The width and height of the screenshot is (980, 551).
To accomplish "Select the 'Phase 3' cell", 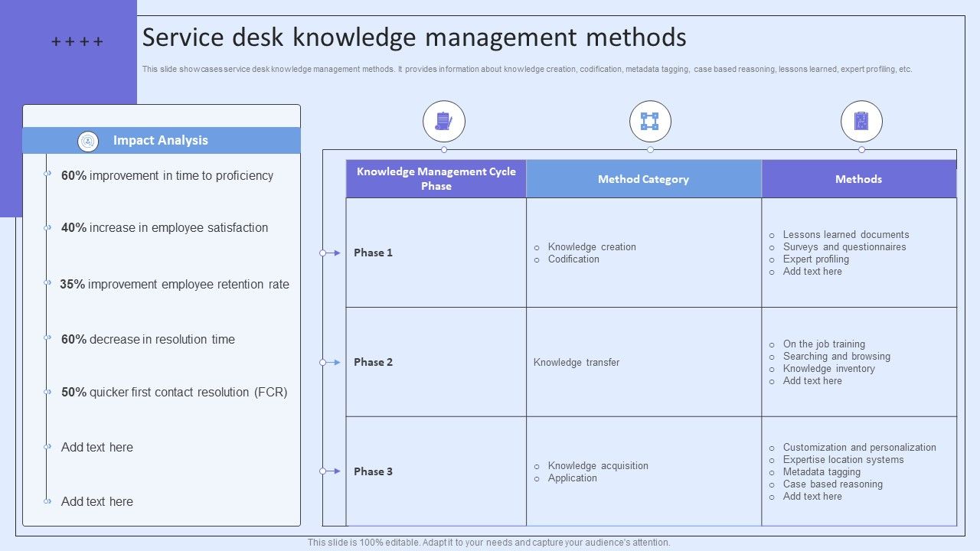I will coord(436,471).
